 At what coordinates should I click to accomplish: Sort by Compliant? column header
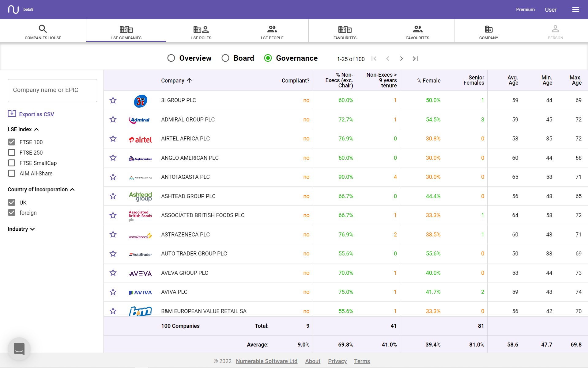[295, 80]
